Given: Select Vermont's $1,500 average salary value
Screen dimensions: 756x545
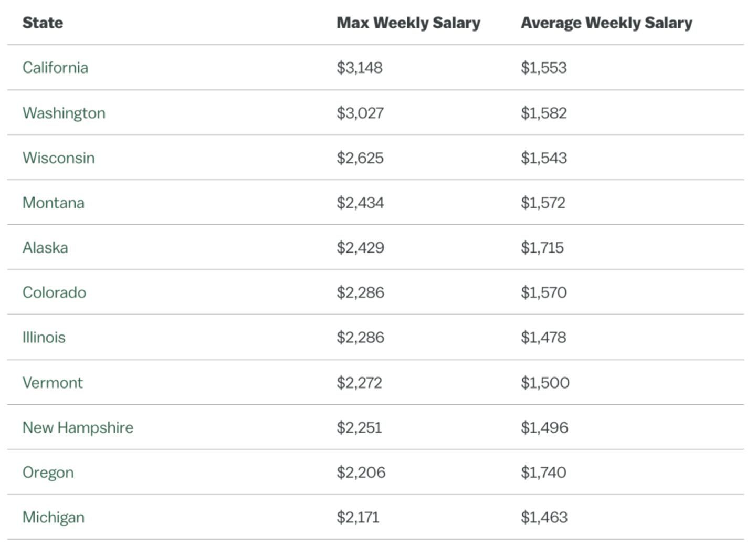Looking at the screenshot, I should click(x=545, y=383).
